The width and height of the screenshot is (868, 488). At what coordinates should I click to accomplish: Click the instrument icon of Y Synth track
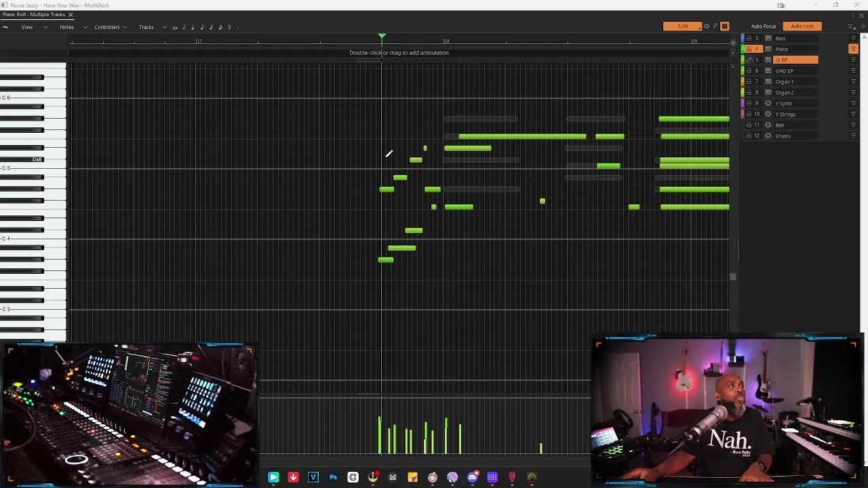click(768, 103)
